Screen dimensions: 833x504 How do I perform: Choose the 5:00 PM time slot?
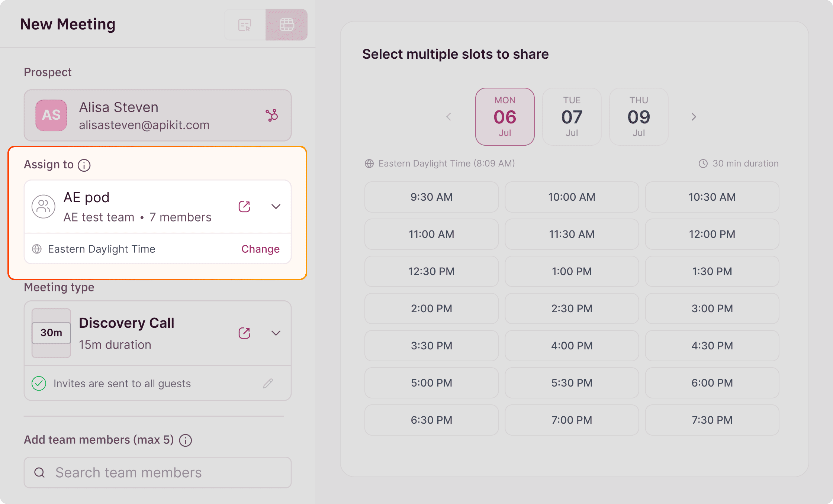tap(431, 383)
